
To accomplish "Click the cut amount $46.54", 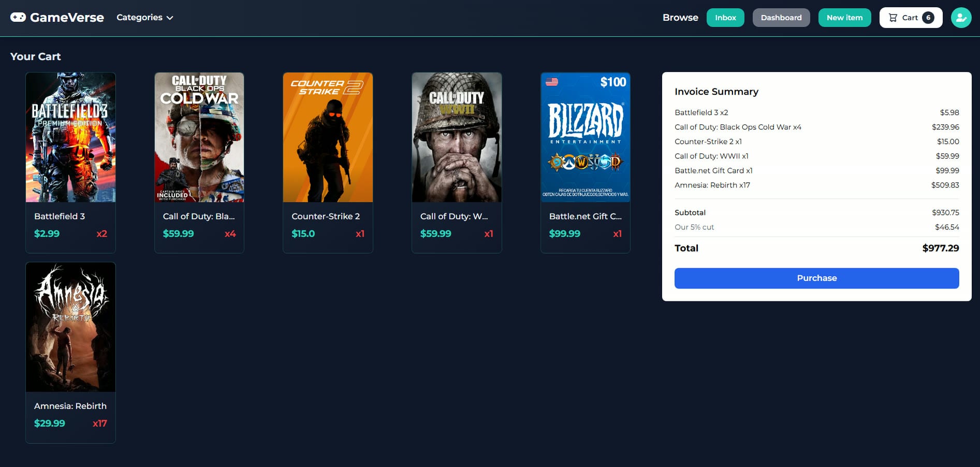I will (947, 227).
